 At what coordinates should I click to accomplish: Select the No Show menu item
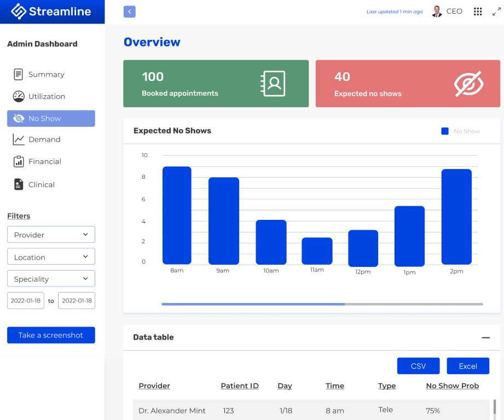tap(51, 119)
